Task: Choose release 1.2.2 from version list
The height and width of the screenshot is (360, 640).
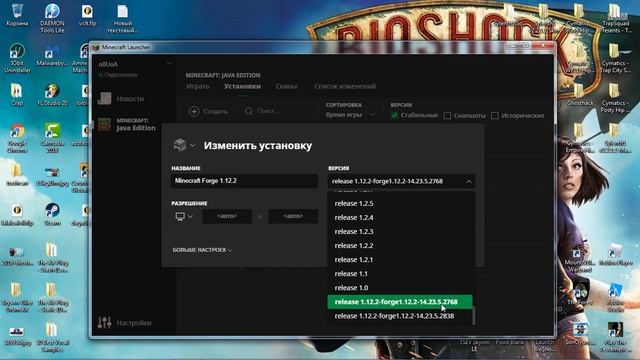Action: tap(400, 246)
